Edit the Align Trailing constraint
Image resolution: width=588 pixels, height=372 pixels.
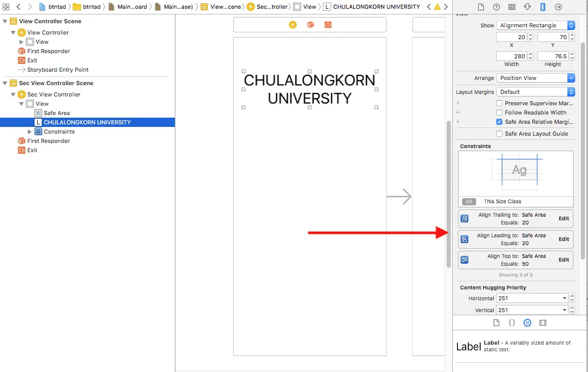point(564,219)
